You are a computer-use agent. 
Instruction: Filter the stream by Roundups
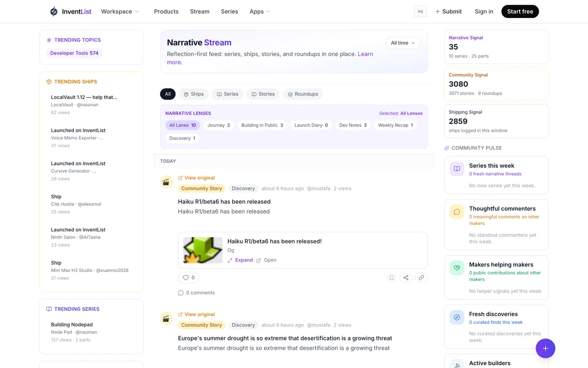[x=303, y=94]
